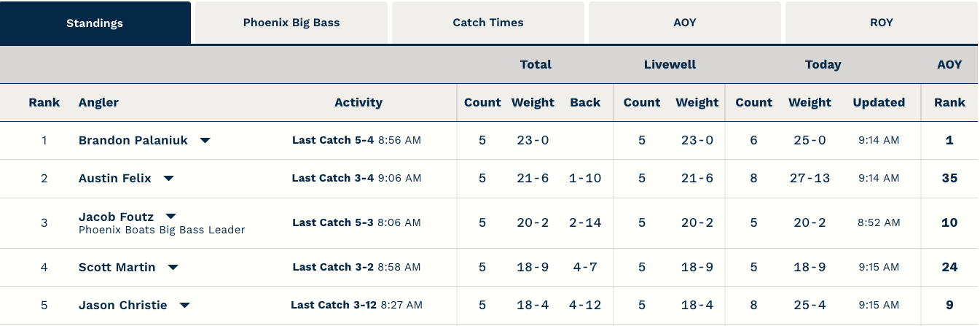Click the Back column header
Viewport: 980px width, 326px height.
pos(585,103)
